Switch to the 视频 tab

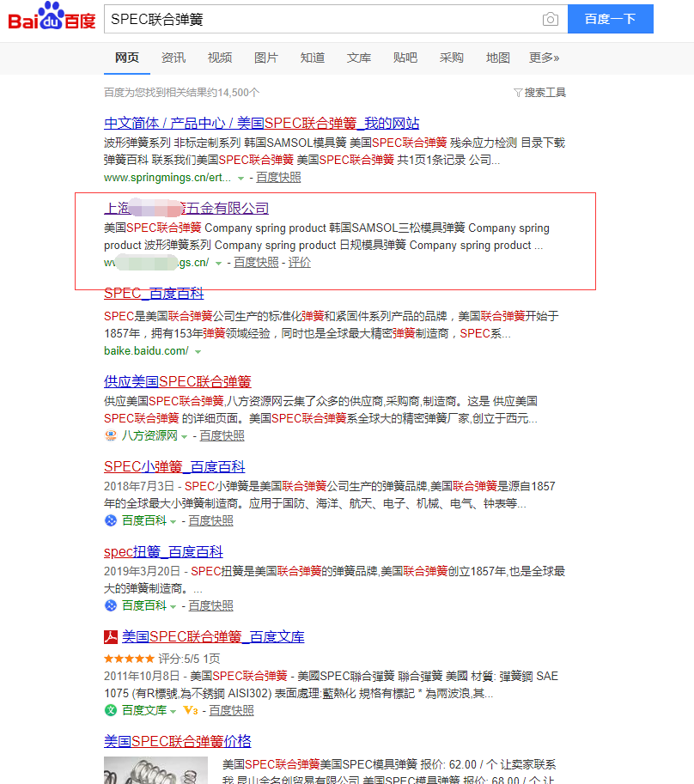[220, 58]
